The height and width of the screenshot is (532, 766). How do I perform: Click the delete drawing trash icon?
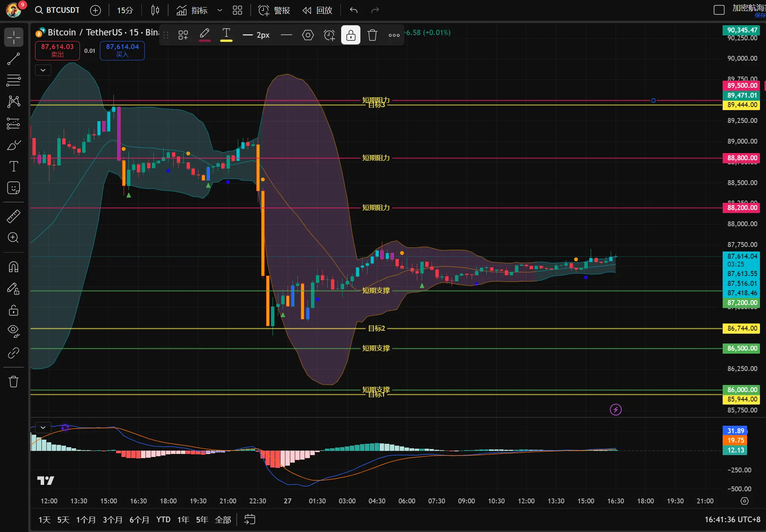pos(372,35)
